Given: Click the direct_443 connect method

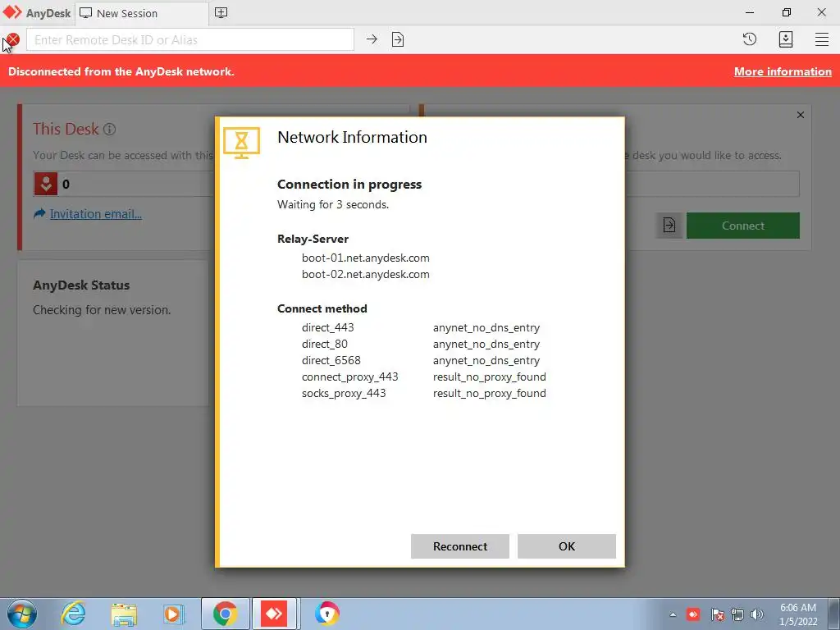Looking at the screenshot, I should [328, 327].
